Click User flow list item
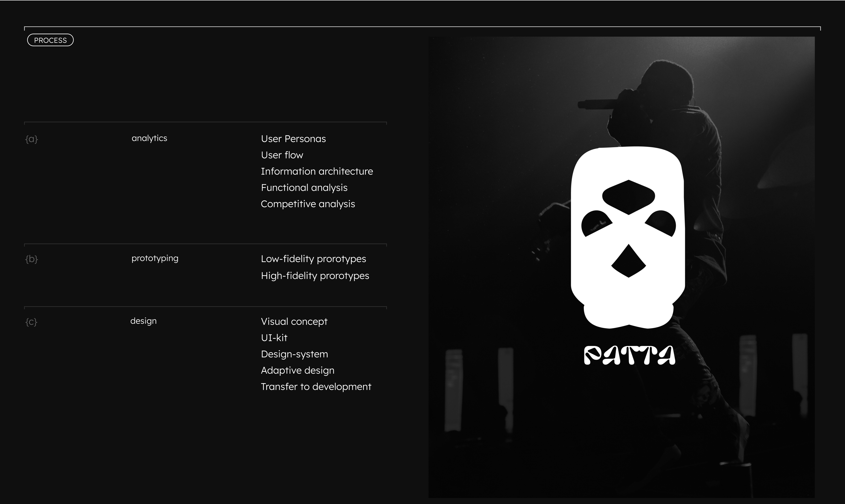The height and width of the screenshot is (504, 845). pos(282,155)
